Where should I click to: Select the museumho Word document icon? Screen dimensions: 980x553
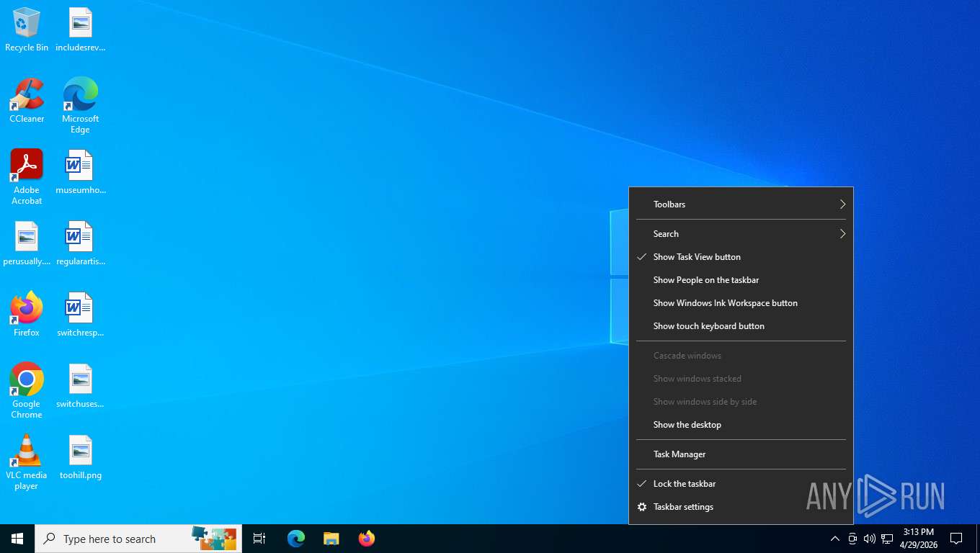(x=81, y=171)
